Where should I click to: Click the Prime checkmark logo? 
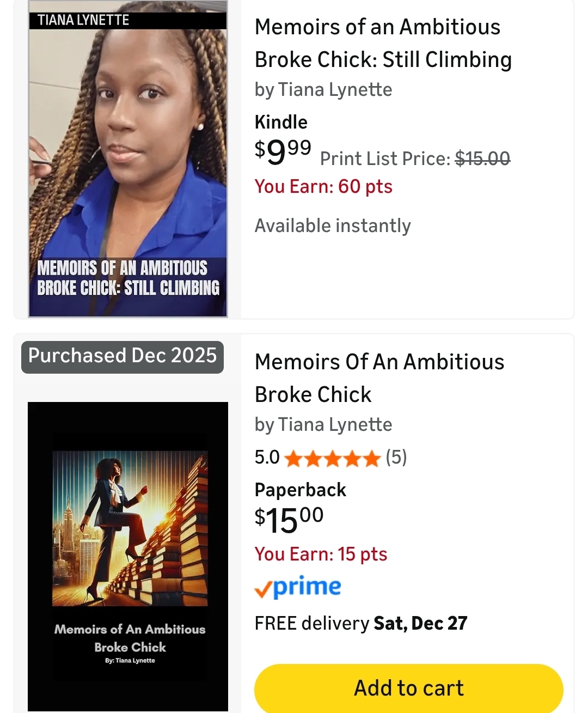click(x=298, y=587)
